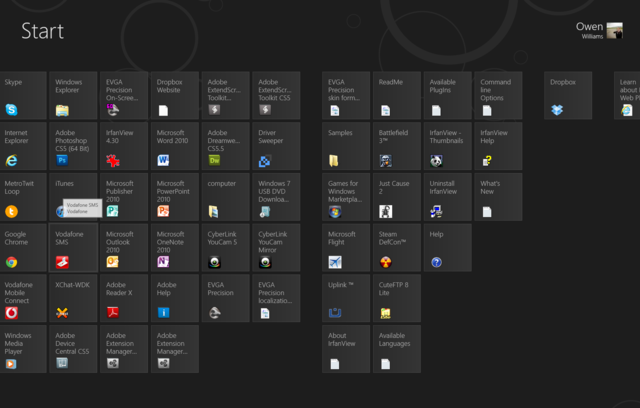Open Command line Options tile
The height and width of the screenshot is (408, 640).
pyautogui.click(x=498, y=95)
